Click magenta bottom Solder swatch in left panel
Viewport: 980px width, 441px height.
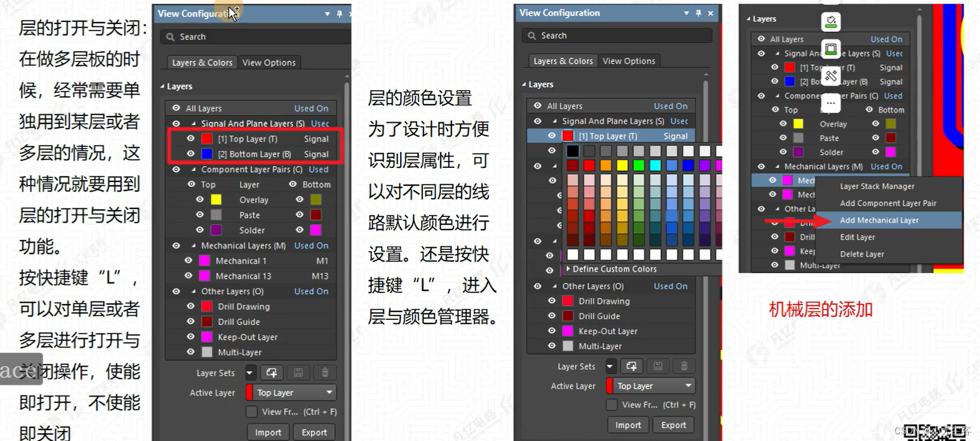(316, 230)
